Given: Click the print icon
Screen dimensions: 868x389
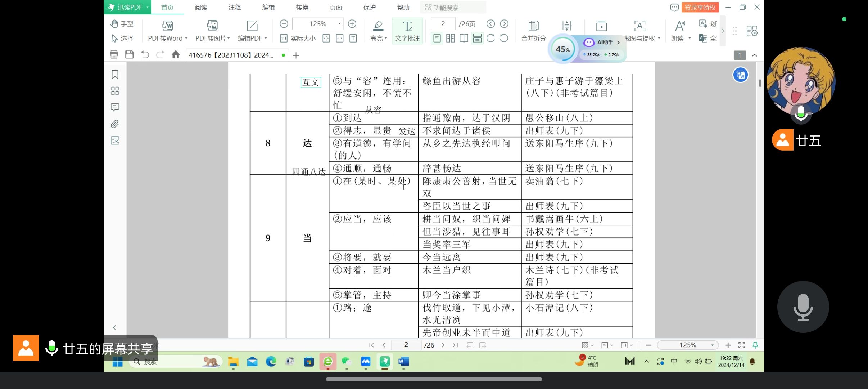Looking at the screenshot, I should tap(114, 54).
